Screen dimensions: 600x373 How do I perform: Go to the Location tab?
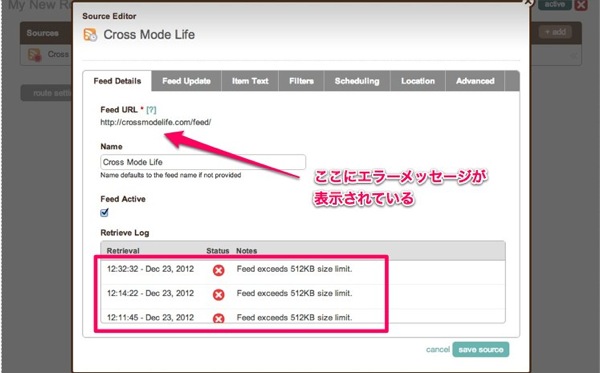(x=418, y=81)
